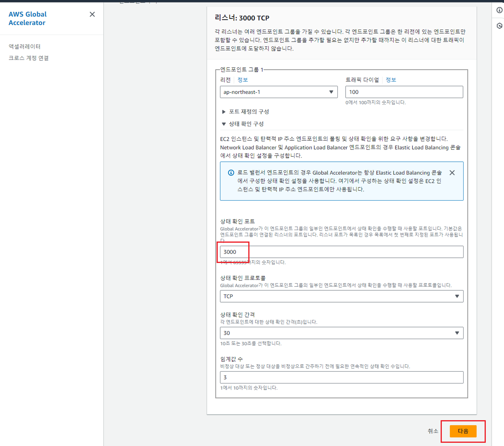Click the 임계값 수 field showing 3
Image resolution: width=504 pixels, height=446 pixels.
tap(341, 377)
